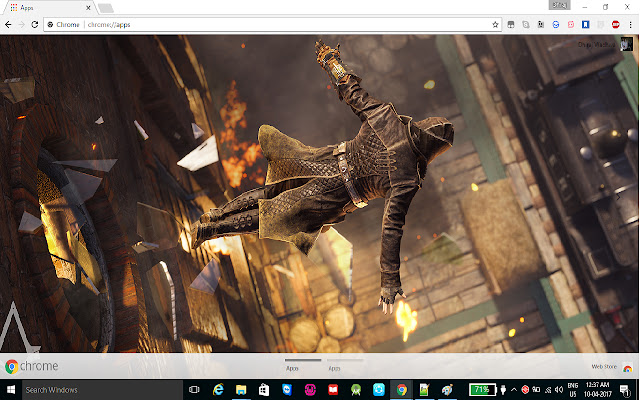Switch to the second Apps page indicator
The height and width of the screenshot is (400, 640).
pos(344,364)
